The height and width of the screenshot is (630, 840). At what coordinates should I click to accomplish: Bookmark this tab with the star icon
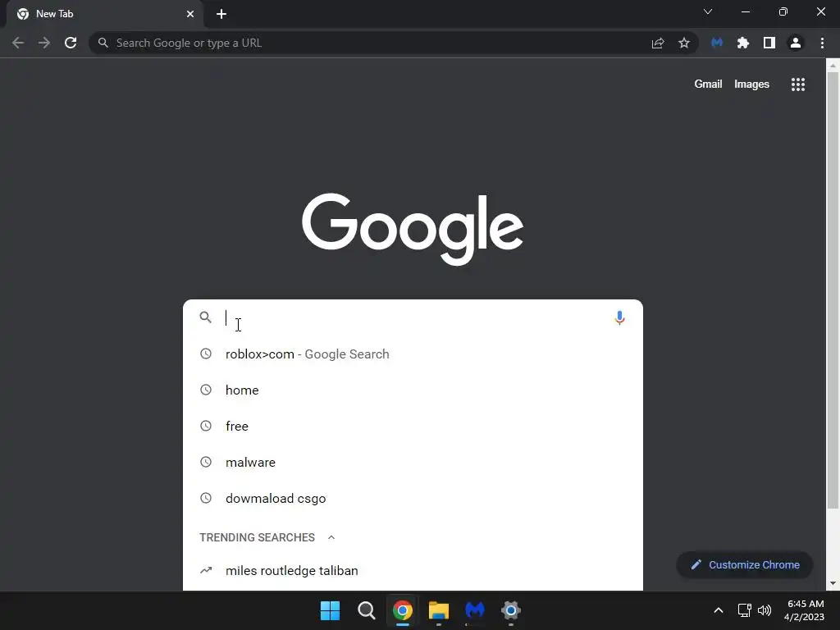[x=684, y=43]
